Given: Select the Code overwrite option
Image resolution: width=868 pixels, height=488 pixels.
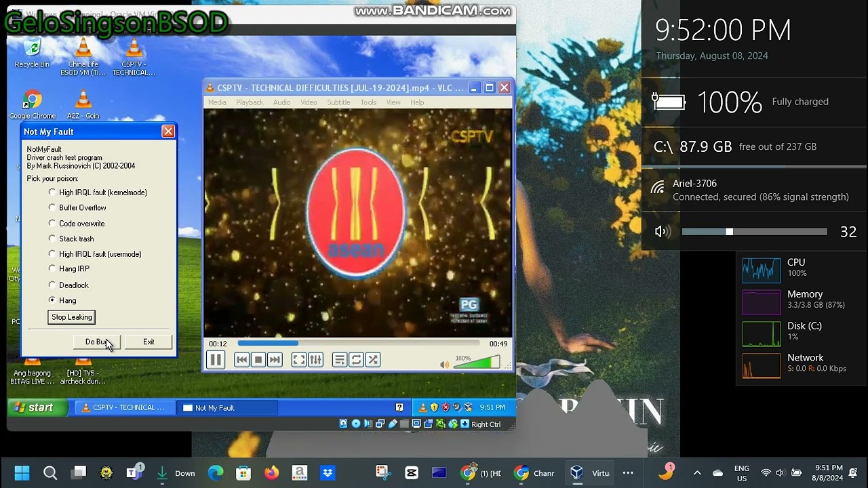Looking at the screenshot, I should tap(77, 223).
